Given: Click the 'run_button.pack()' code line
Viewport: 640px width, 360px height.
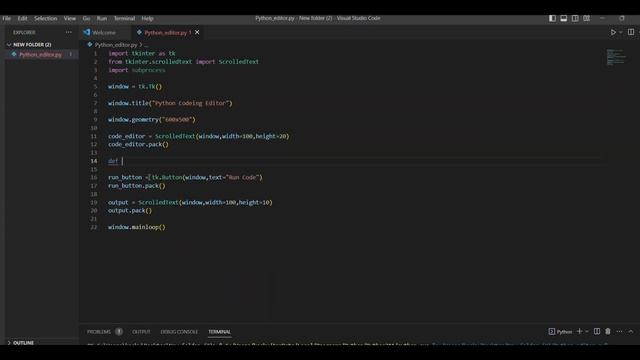Looking at the screenshot, I should click(x=137, y=186).
